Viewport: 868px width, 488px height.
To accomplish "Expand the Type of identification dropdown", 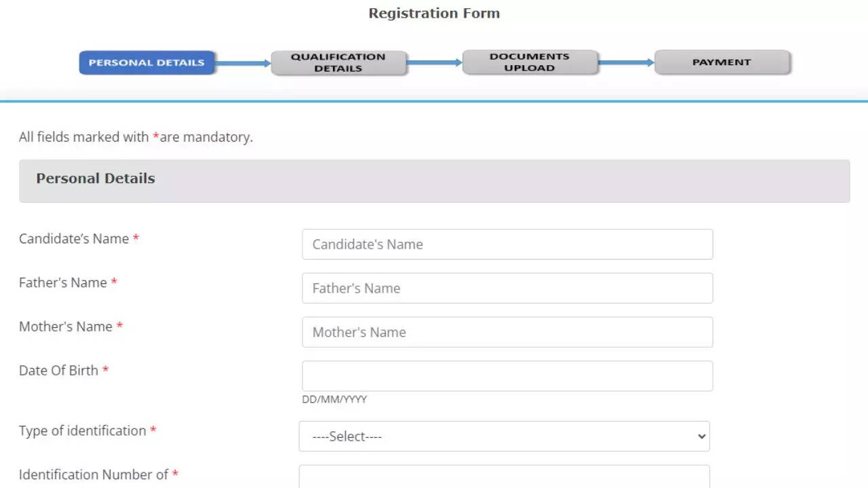I will tap(504, 436).
